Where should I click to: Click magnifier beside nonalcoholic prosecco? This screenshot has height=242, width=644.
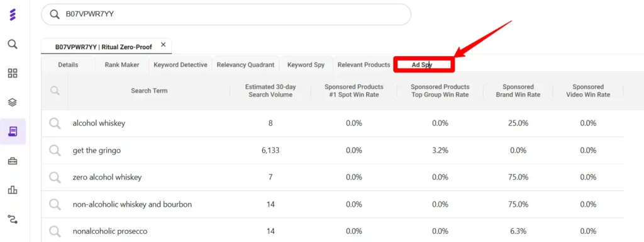click(x=55, y=231)
